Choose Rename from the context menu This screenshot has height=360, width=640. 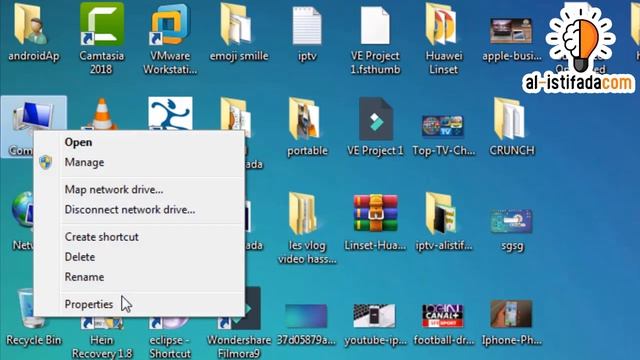(x=84, y=277)
